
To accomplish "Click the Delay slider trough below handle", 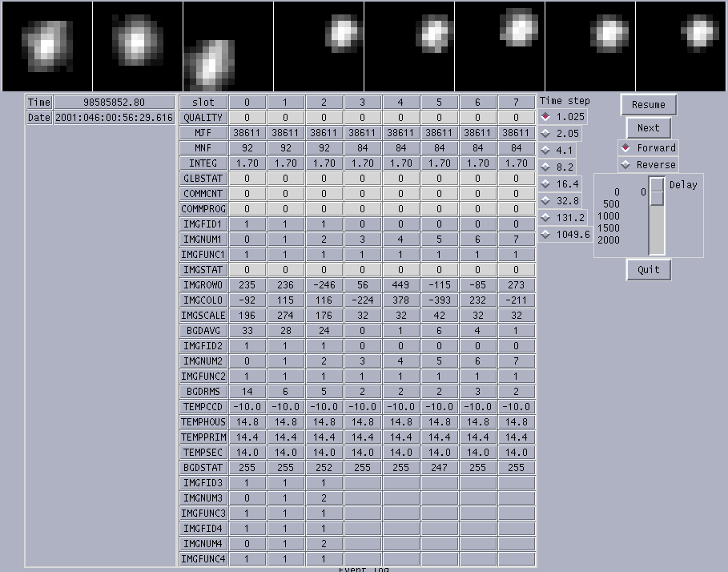I will click(x=657, y=230).
